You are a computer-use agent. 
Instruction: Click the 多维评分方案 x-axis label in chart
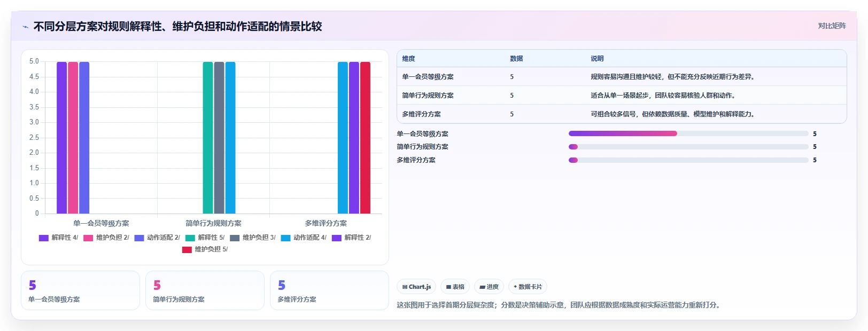[325, 223]
